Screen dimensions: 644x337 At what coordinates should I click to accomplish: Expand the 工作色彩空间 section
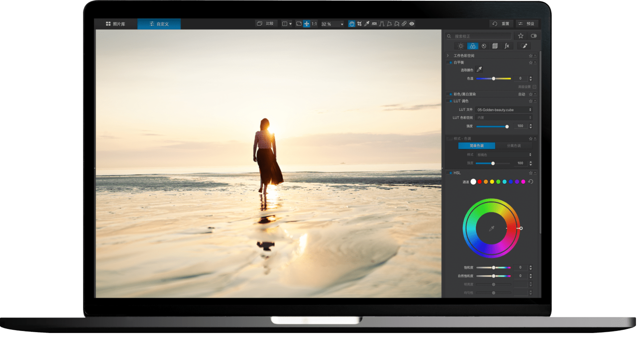[448, 55]
